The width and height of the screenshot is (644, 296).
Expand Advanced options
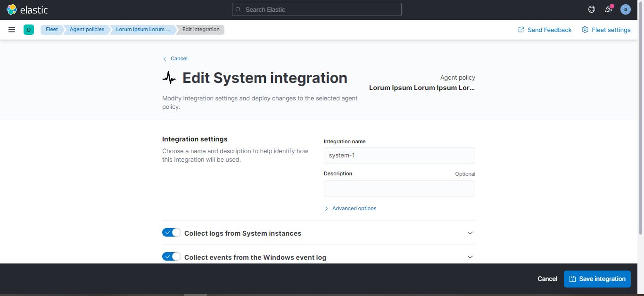(x=350, y=208)
